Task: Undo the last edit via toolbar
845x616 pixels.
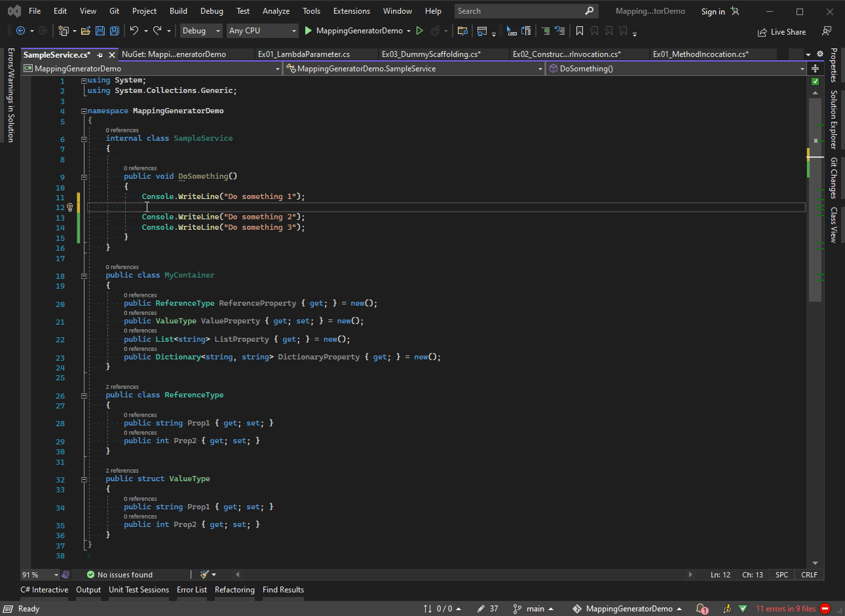Action: click(x=134, y=31)
